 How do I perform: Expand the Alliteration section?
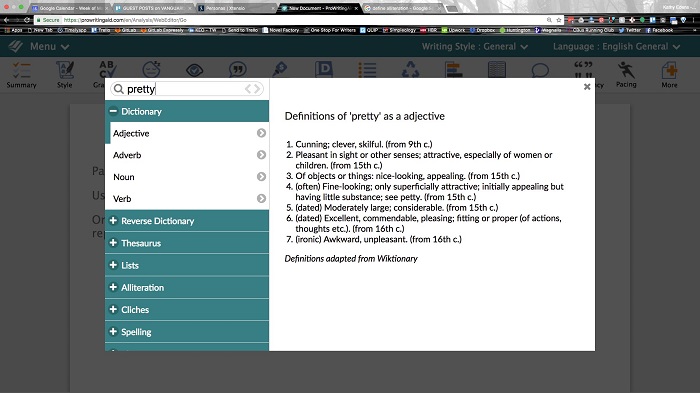pos(187,287)
